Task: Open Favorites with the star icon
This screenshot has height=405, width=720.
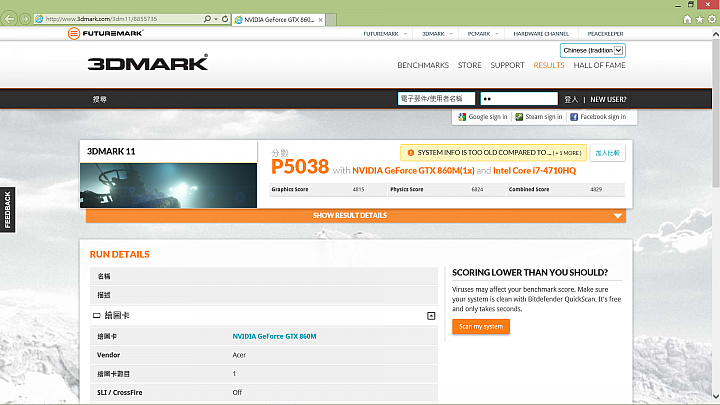Action: point(699,19)
